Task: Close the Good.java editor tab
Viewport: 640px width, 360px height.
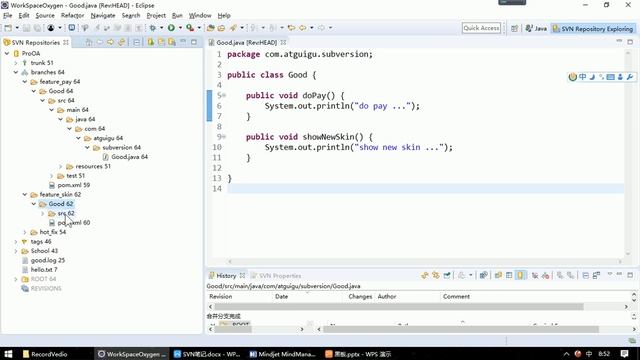Action: (283, 42)
